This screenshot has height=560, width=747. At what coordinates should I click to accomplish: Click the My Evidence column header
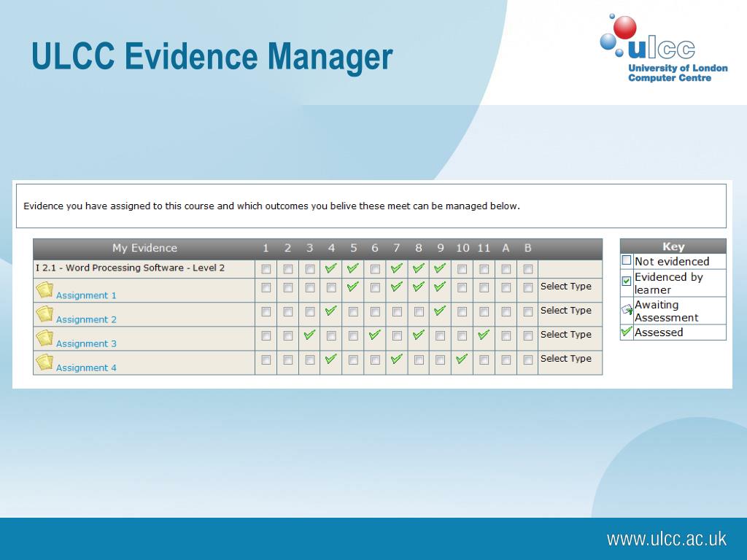tap(144, 248)
